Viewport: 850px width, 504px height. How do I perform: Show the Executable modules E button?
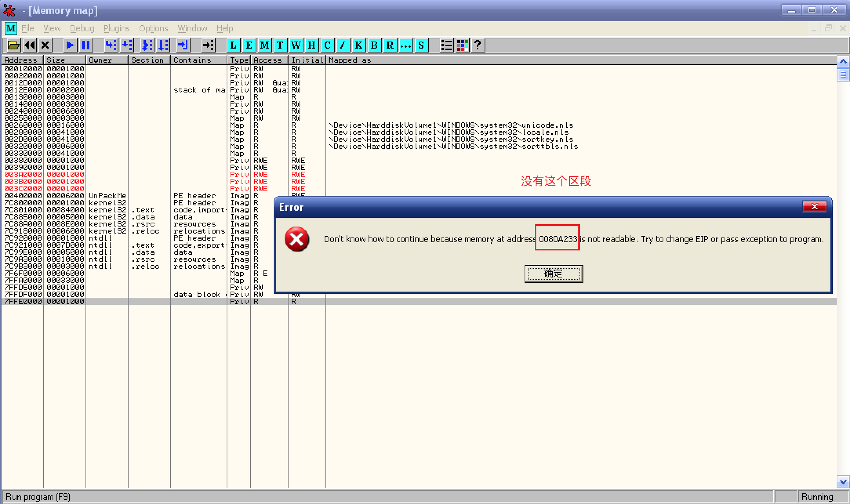coord(249,45)
